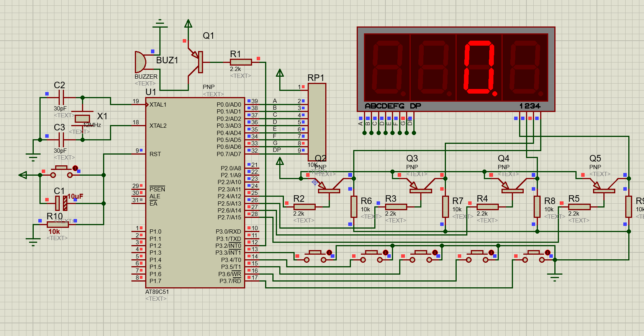Click the AT89C51 part label

coord(157,292)
